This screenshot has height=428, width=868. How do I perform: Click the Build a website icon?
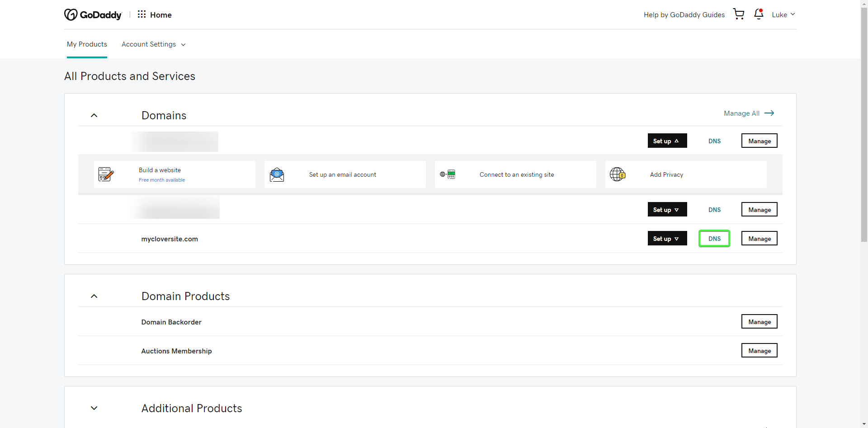(x=106, y=174)
